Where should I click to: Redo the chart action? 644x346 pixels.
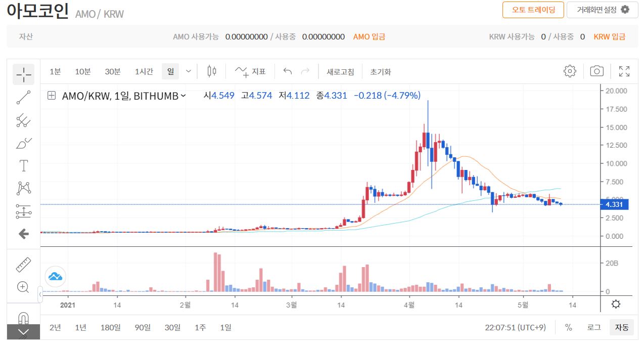[305, 71]
